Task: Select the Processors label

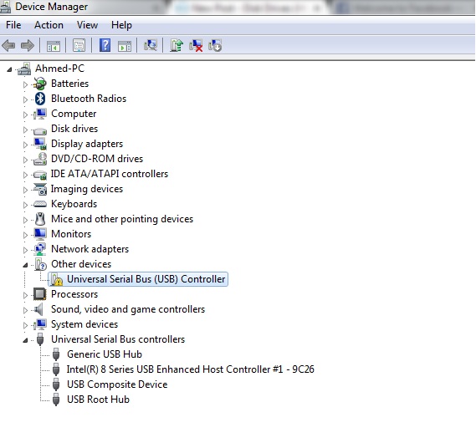Action: pos(74,294)
